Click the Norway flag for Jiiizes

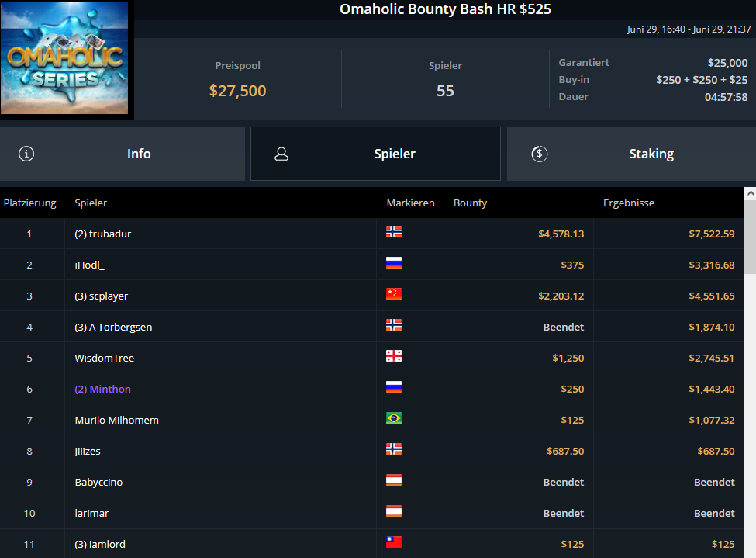pyautogui.click(x=394, y=449)
